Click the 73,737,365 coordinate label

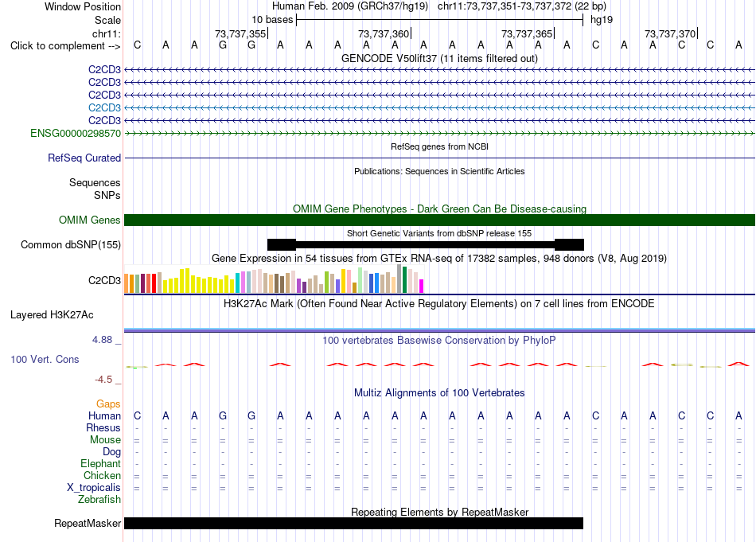pyautogui.click(x=527, y=33)
